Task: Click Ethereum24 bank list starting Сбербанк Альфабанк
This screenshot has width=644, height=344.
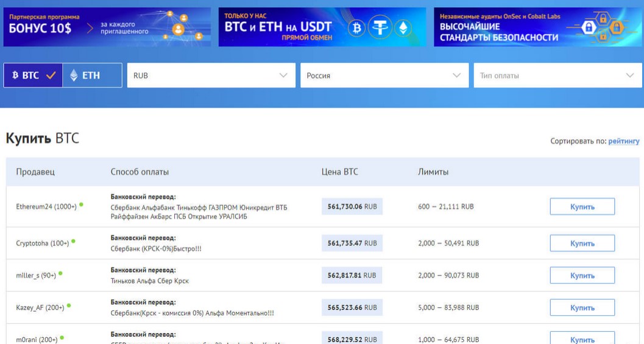Action: (199, 212)
